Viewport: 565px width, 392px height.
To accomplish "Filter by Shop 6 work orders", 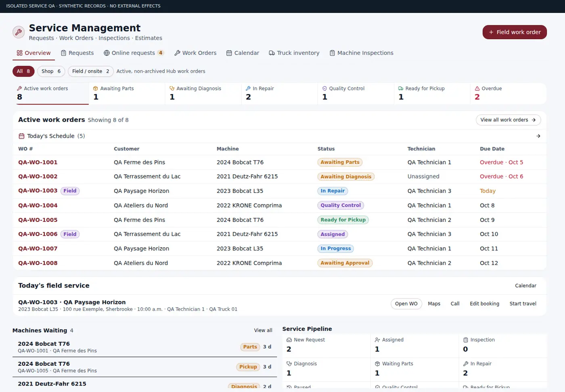I will tap(51, 71).
